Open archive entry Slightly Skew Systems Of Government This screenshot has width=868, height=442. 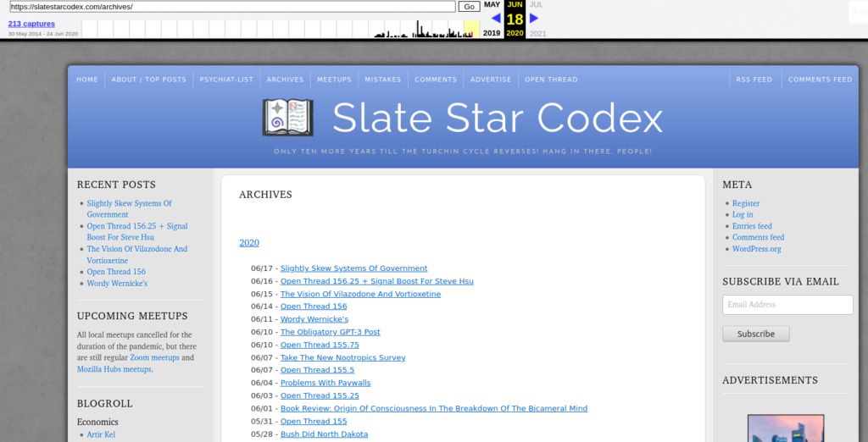[x=353, y=268]
